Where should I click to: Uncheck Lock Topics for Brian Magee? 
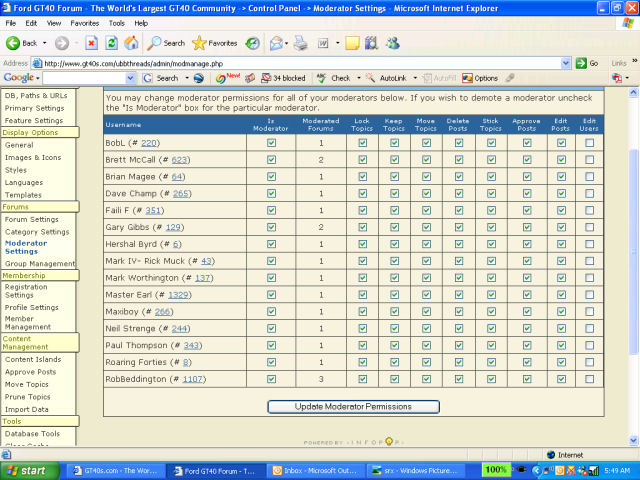tap(362, 177)
